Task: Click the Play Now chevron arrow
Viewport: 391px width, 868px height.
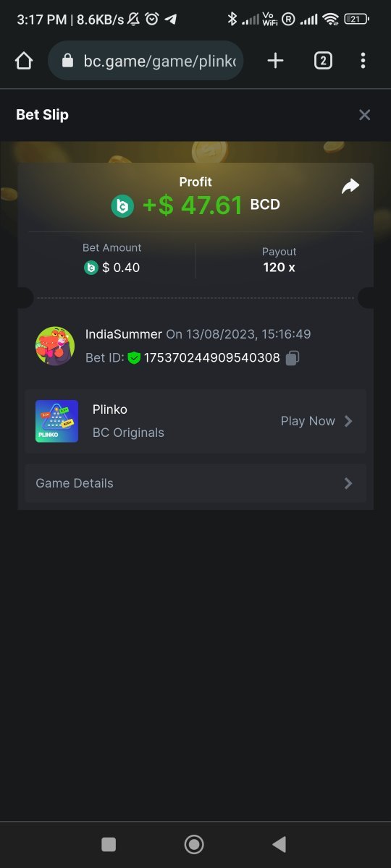Action: (x=348, y=421)
